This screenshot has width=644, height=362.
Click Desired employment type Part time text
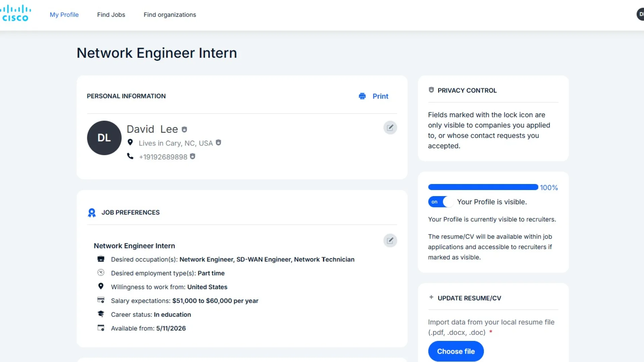tap(168, 273)
